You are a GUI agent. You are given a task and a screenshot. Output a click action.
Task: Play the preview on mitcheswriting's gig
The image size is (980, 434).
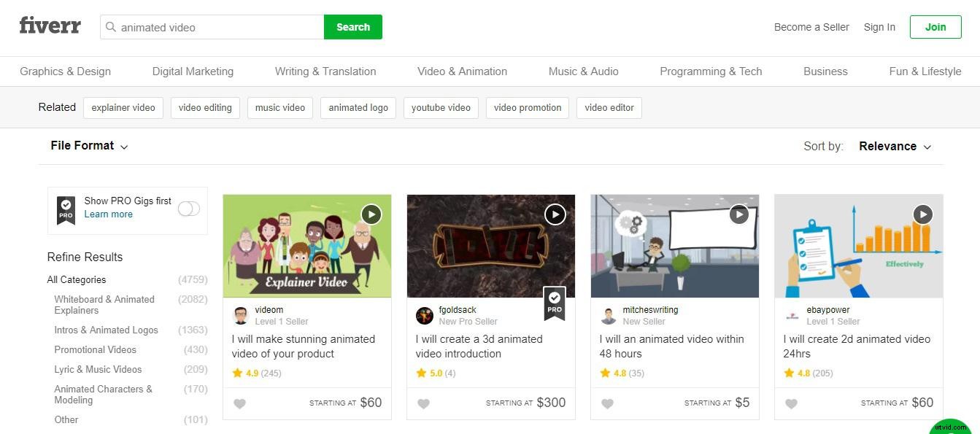[x=738, y=214]
